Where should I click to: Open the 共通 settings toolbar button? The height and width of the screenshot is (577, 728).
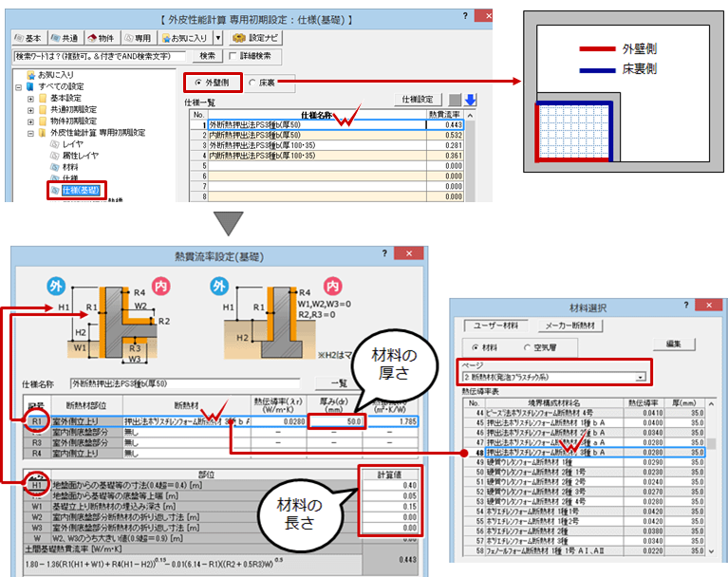pyautogui.click(x=65, y=38)
